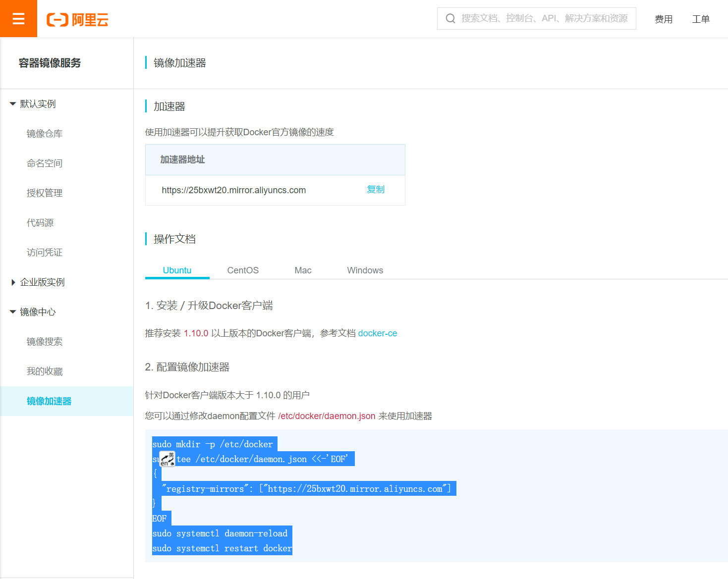The height and width of the screenshot is (579, 728).
Task: Open 命名空间 in sidebar
Action: 45,163
